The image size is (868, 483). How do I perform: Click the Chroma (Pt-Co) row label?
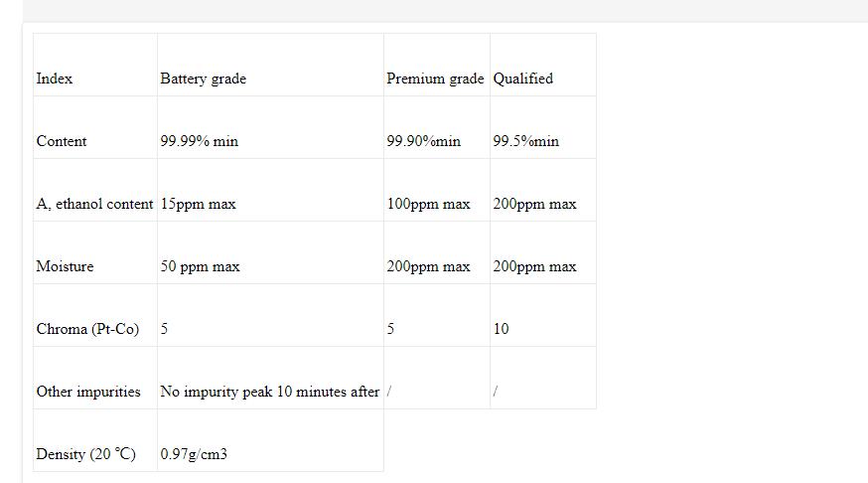tap(87, 329)
